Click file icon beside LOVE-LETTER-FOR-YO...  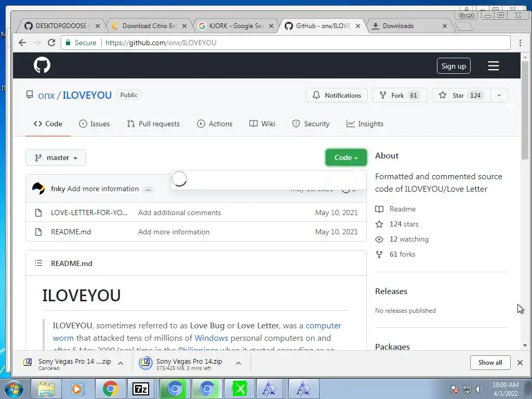click(x=38, y=212)
